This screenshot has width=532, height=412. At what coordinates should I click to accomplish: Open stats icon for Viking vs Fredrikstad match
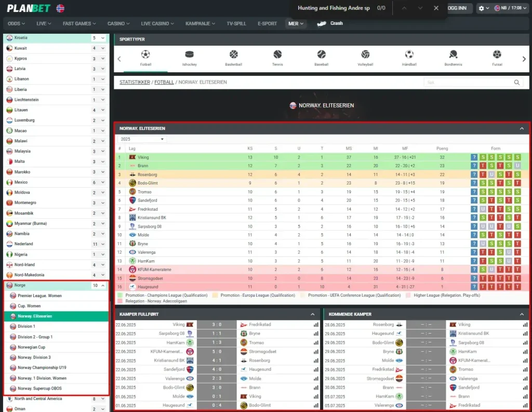click(x=316, y=325)
